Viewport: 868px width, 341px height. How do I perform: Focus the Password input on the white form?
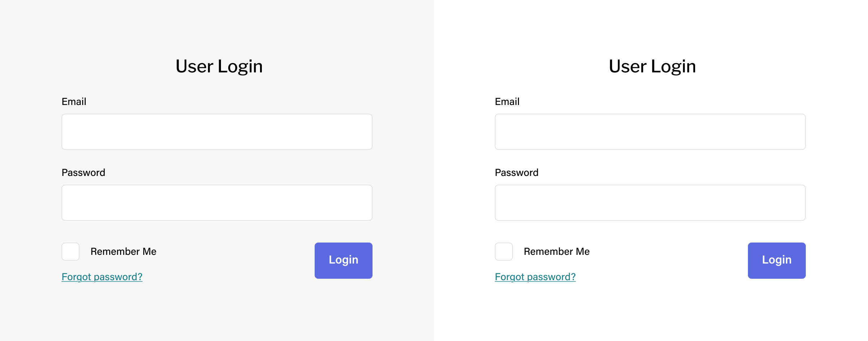tap(650, 203)
